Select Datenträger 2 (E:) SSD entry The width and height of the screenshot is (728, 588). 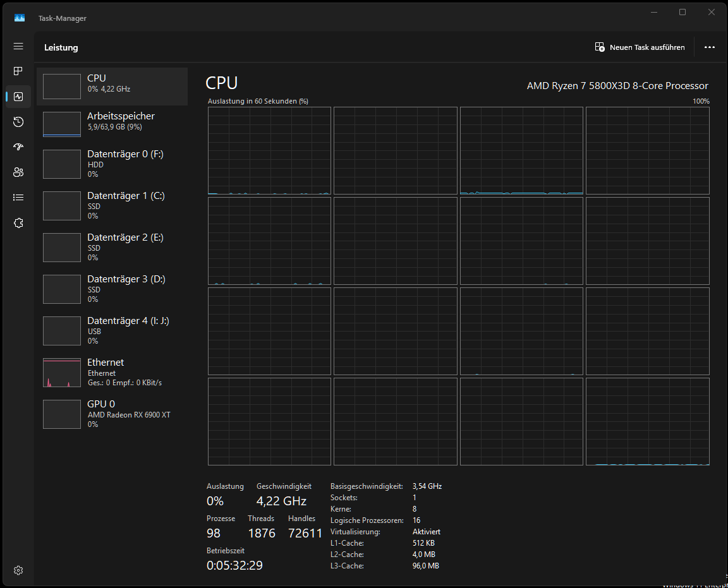(x=112, y=248)
